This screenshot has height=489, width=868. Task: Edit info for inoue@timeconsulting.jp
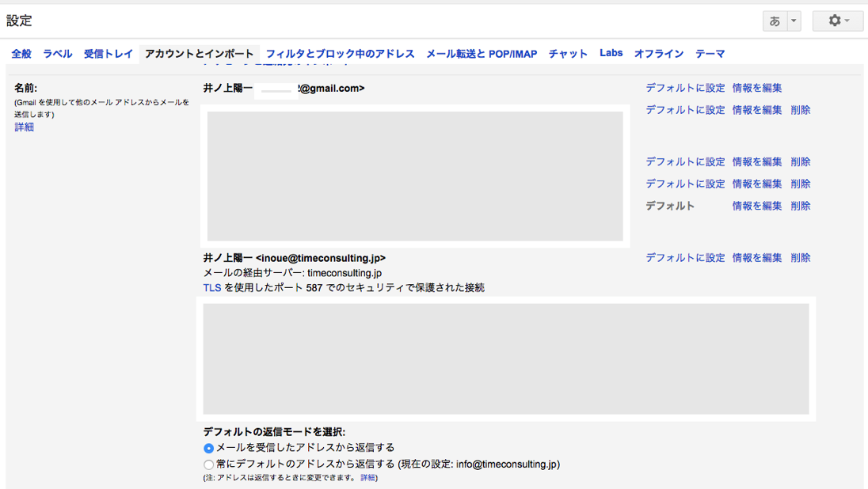(x=757, y=258)
